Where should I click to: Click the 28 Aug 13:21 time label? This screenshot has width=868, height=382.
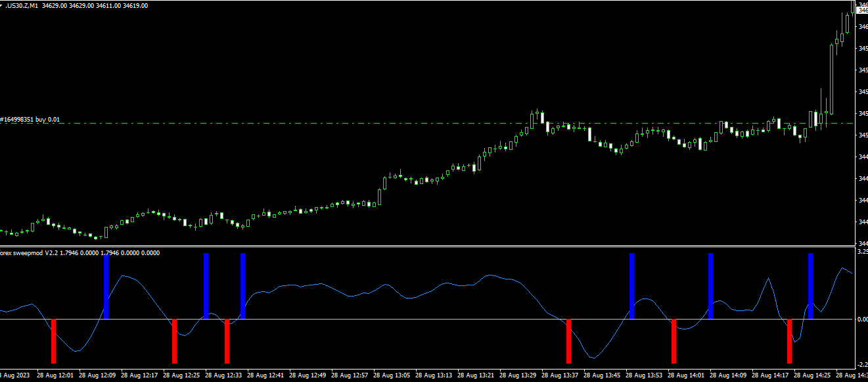click(476, 376)
